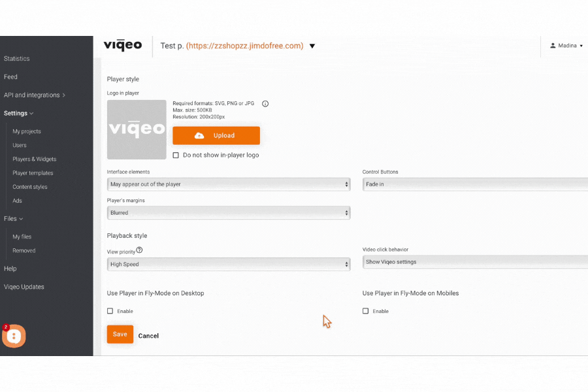Click the Player's margins dropdown stepper arrows

click(x=346, y=212)
